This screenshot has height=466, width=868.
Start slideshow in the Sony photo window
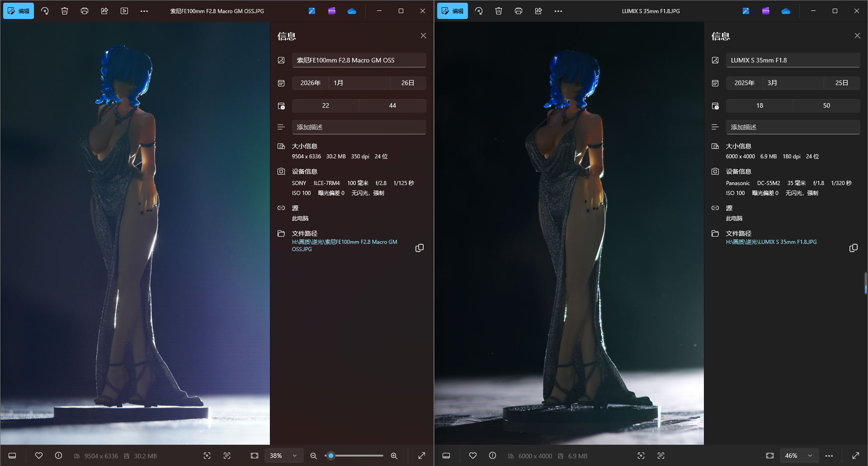click(124, 11)
